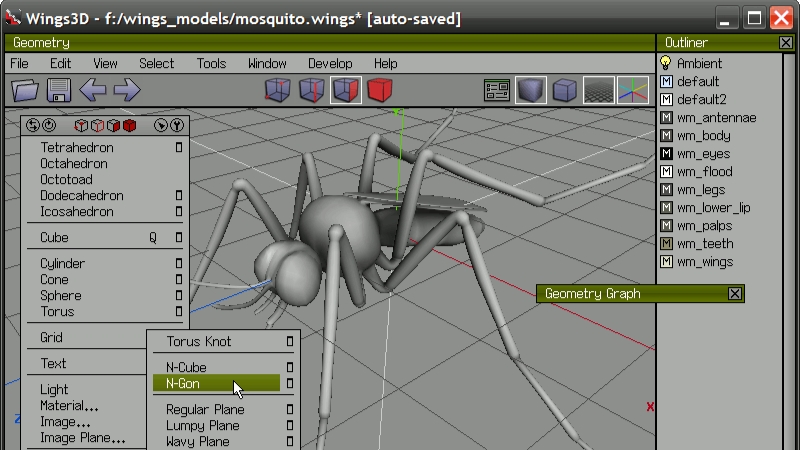Open options box next to Sphere

(x=179, y=296)
